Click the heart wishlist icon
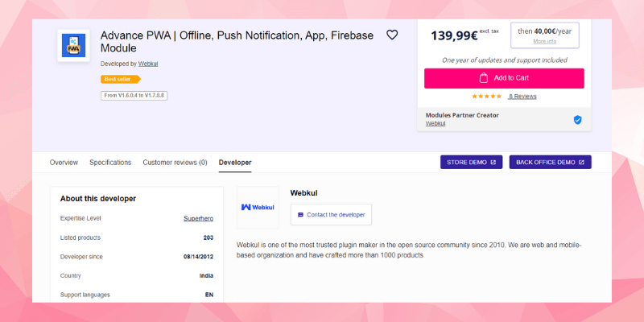The image size is (644, 322). [x=392, y=35]
